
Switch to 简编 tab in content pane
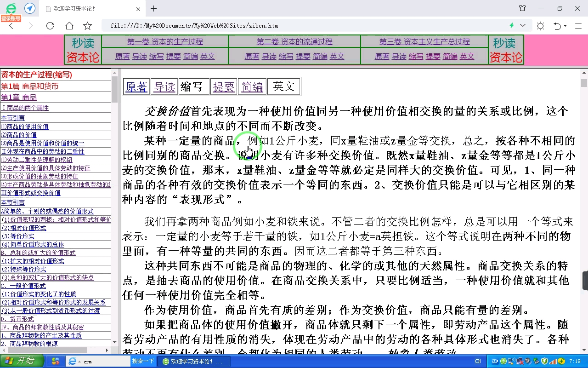pos(252,86)
